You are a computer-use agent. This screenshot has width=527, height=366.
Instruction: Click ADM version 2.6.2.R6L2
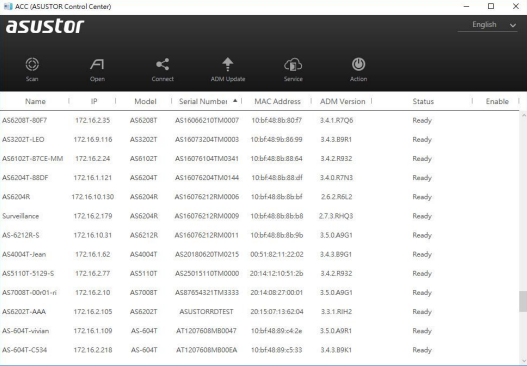[x=336, y=197]
